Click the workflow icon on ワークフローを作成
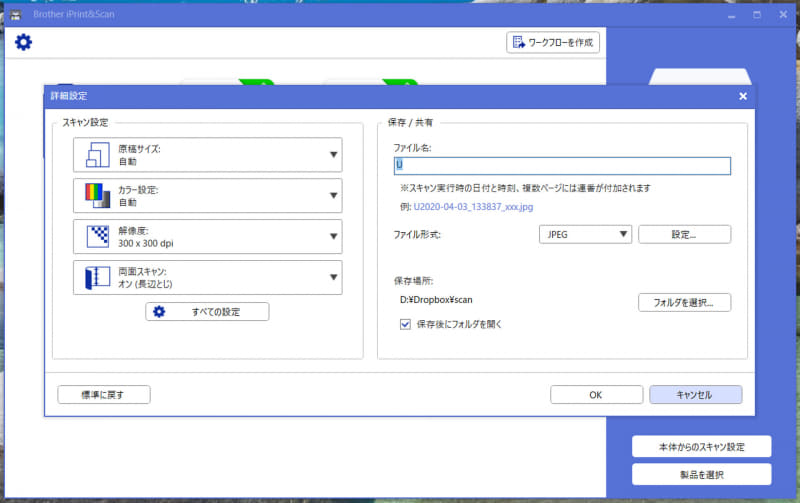Screen dimensions: 800x503 [518, 42]
